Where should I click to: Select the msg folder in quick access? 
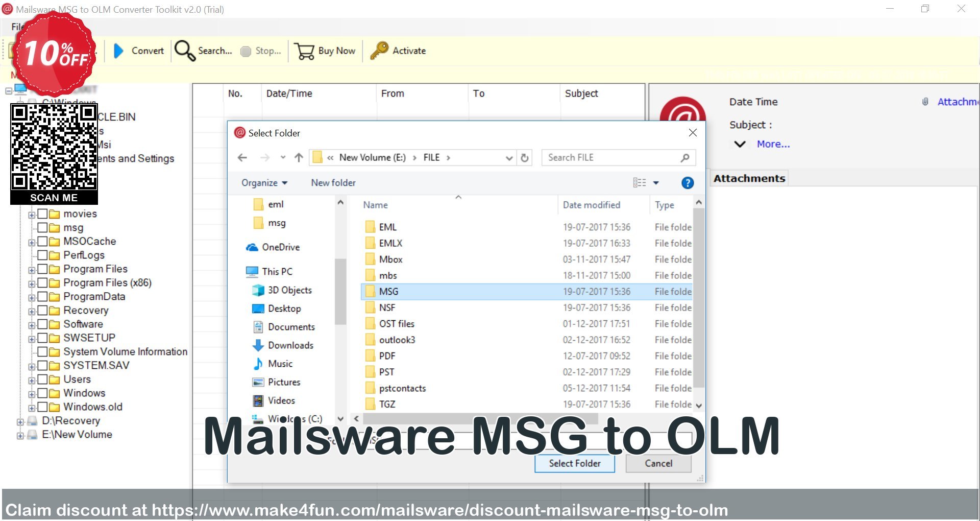coord(269,223)
